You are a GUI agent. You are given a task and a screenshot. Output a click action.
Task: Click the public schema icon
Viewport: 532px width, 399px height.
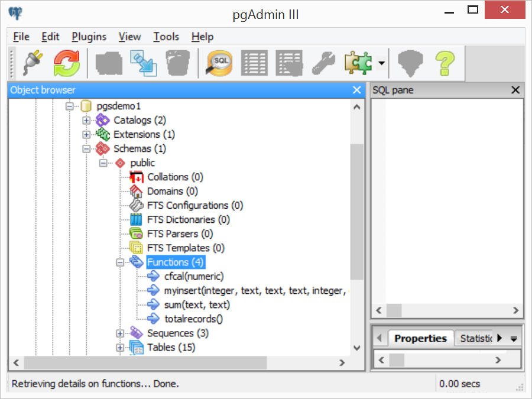(120, 163)
